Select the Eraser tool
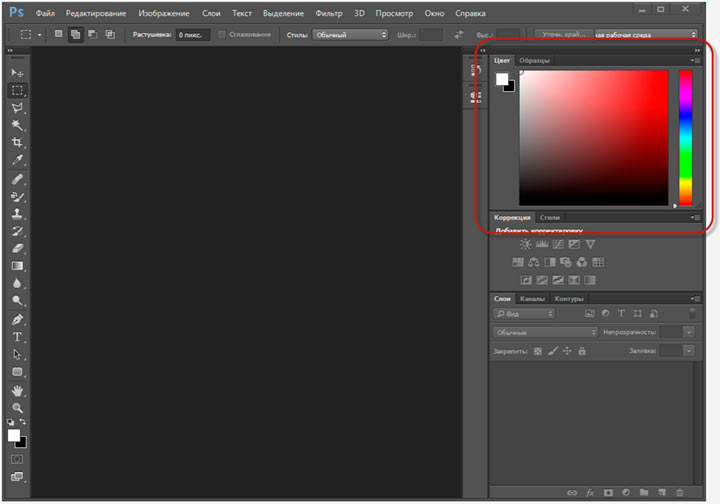Viewport: 720px width, 504px height. (x=17, y=248)
